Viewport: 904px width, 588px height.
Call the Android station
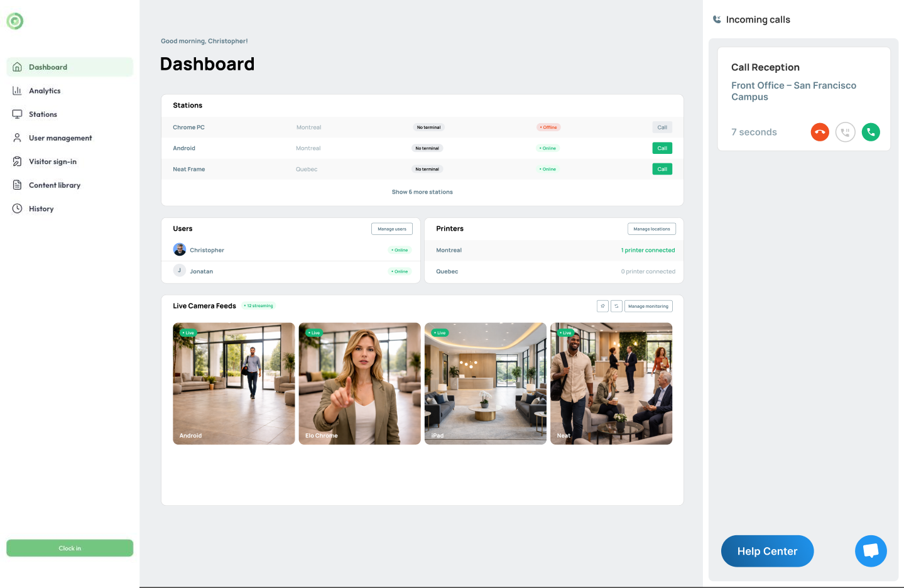pyautogui.click(x=662, y=148)
